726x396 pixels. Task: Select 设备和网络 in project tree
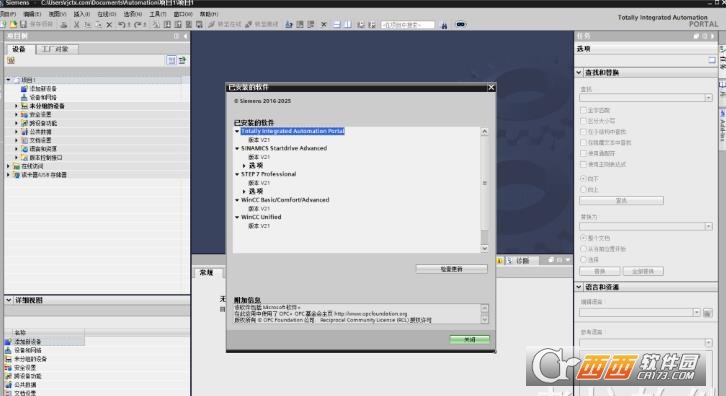point(43,97)
